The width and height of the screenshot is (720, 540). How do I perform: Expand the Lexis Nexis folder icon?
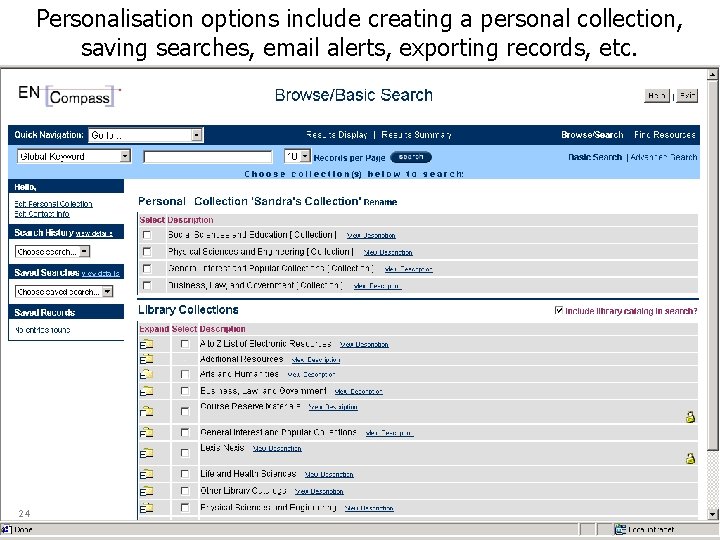(x=146, y=453)
